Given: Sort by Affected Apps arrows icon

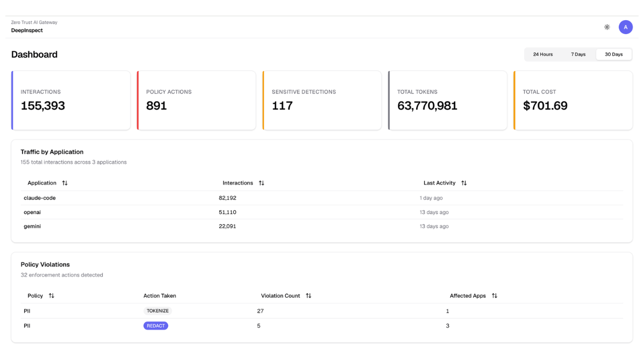Looking at the screenshot, I should coord(495,296).
